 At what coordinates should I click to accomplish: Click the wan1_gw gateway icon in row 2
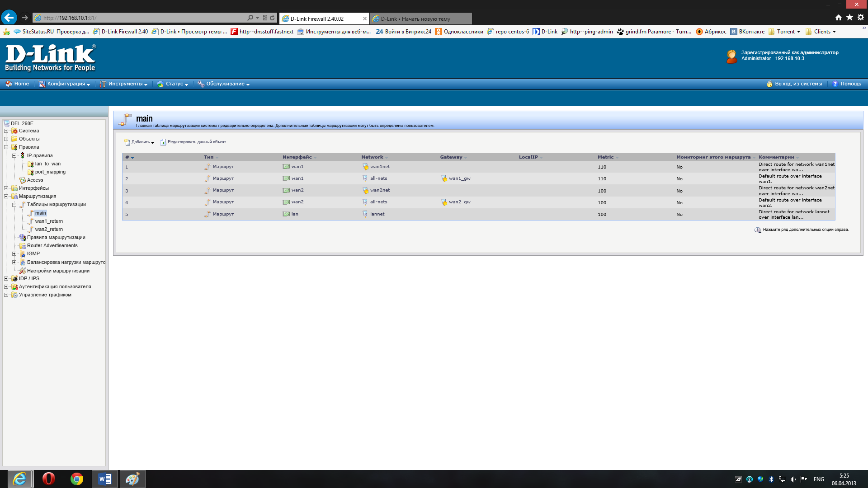tap(444, 178)
